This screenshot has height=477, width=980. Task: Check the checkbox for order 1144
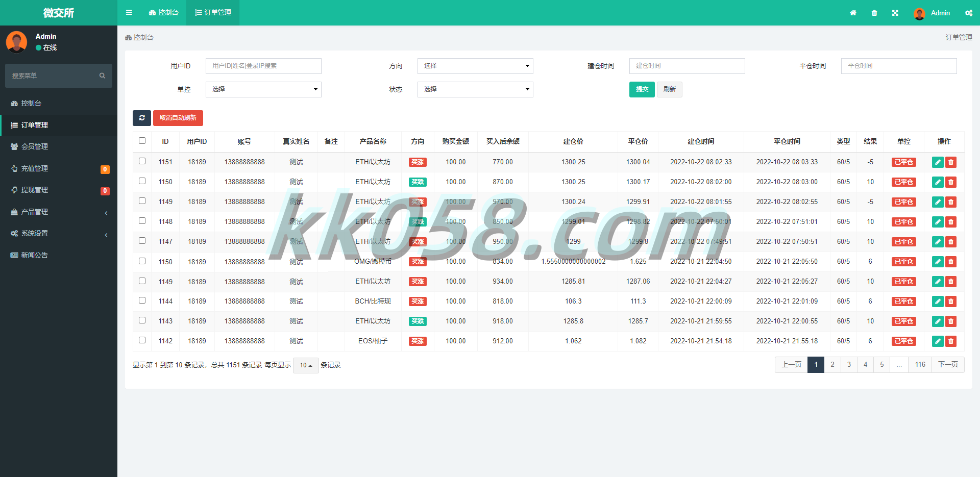click(142, 300)
